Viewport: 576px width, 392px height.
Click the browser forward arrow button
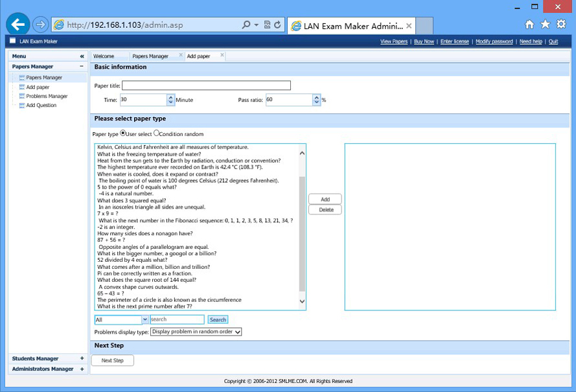click(40, 25)
